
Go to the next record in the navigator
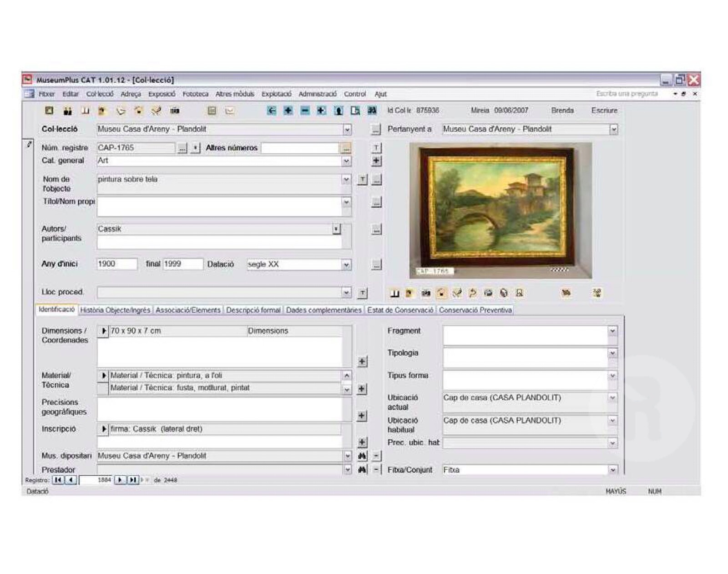[x=120, y=480]
